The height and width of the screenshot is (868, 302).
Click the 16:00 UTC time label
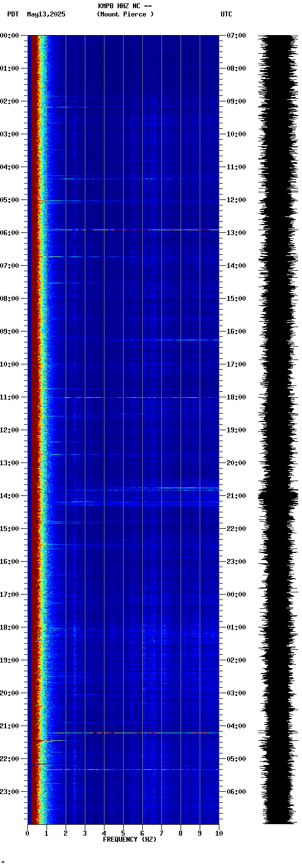[x=236, y=332]
